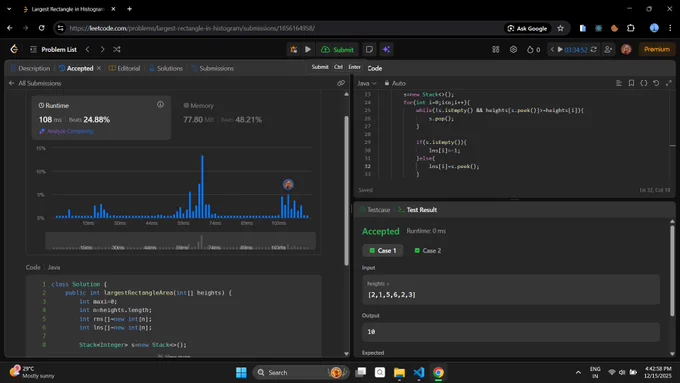This screenshot has width=680, height=383.
Task: Click the Output value 10
Action: 371,331
